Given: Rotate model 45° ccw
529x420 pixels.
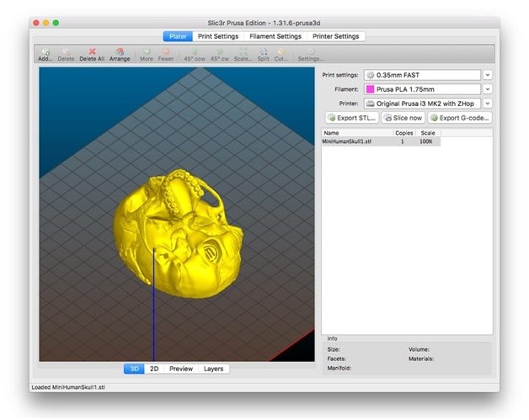Looking at the screenshot, I should [195, 55].
